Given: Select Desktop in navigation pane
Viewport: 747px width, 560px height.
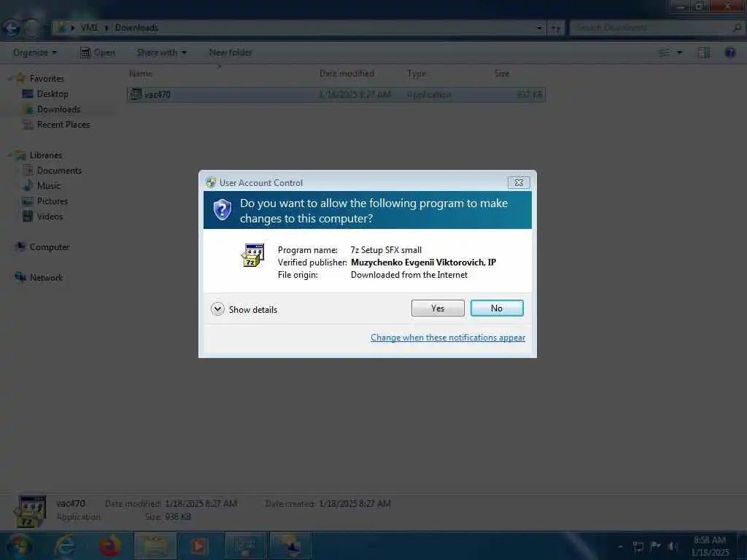Looking at the screenshot, I should point(52,94).
